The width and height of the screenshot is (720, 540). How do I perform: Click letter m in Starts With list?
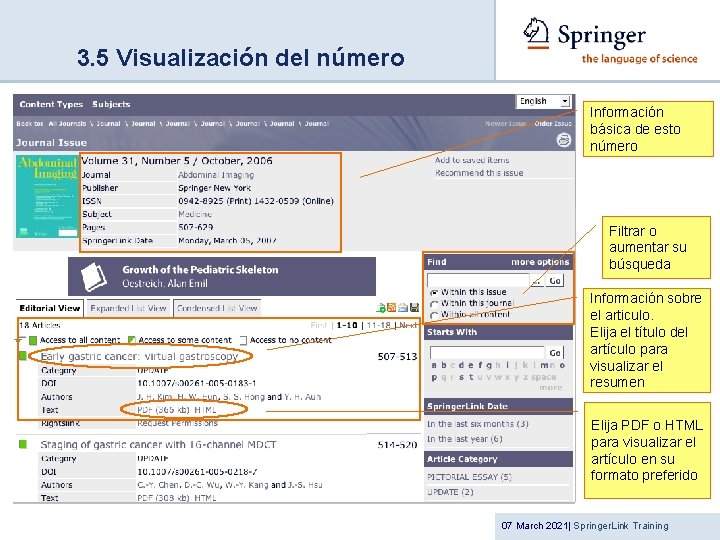[x=544, y=366]
